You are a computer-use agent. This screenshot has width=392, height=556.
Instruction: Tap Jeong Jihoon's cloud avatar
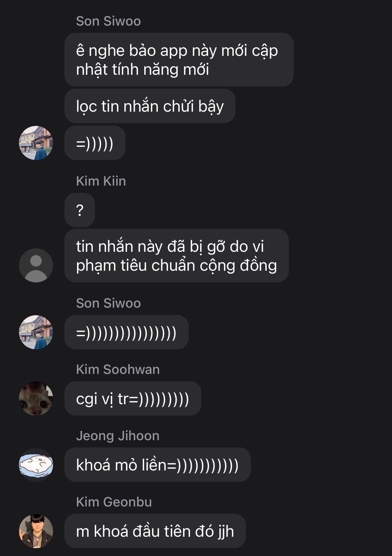(x=36, y=465)
